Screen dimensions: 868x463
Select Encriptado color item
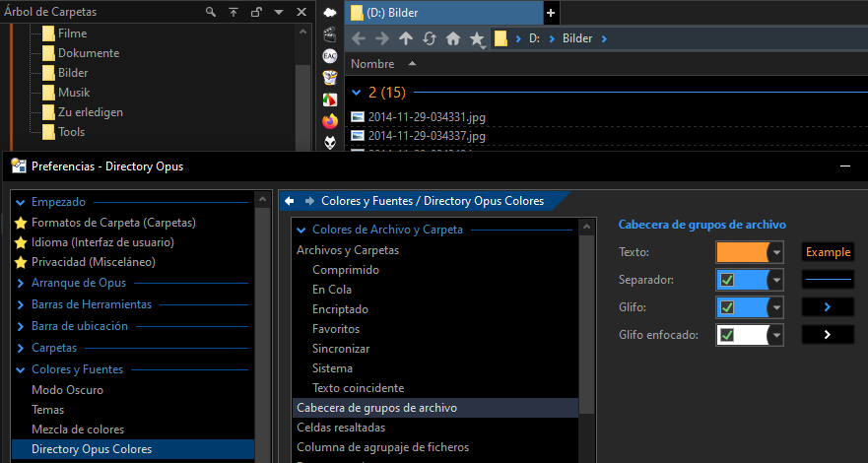click(x=341, y=309)
